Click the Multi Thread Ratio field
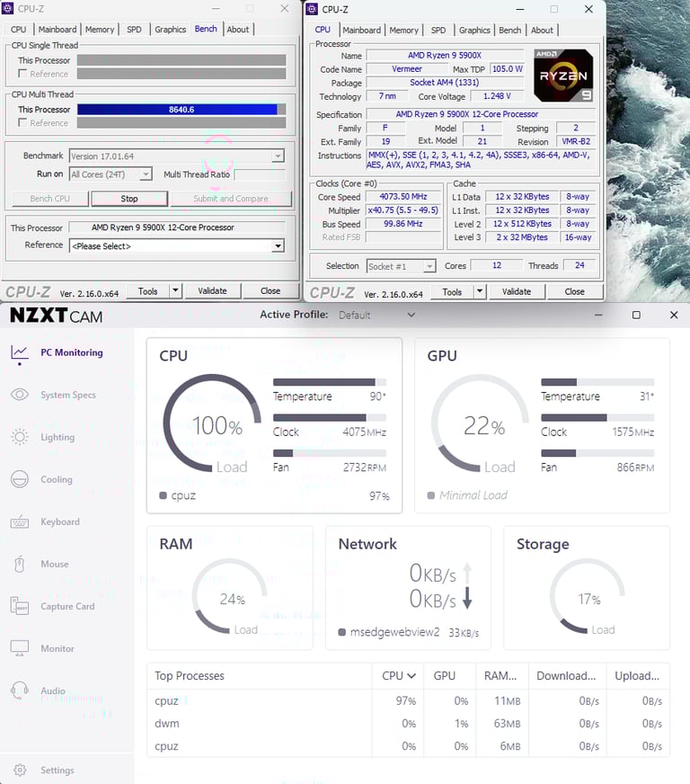Image resolution: width=690 pixels, height=784 pixels. pyautogui.click(x=260, y=174)
